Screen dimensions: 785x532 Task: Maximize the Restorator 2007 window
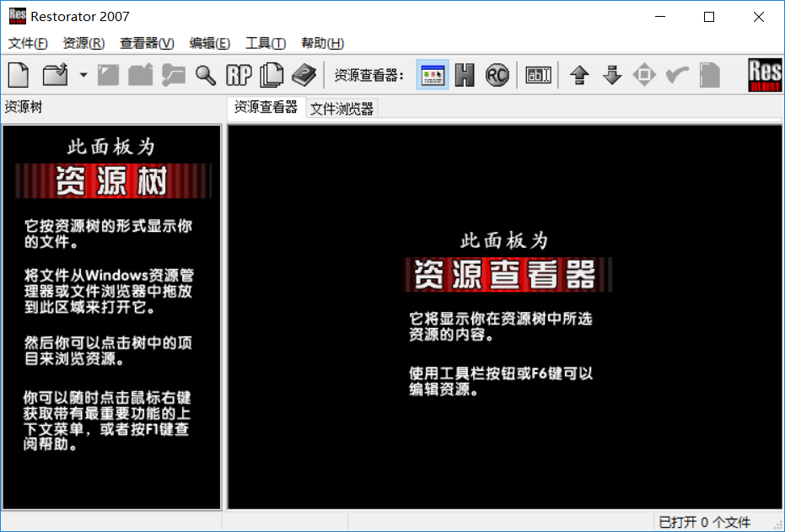coord(709,17)
